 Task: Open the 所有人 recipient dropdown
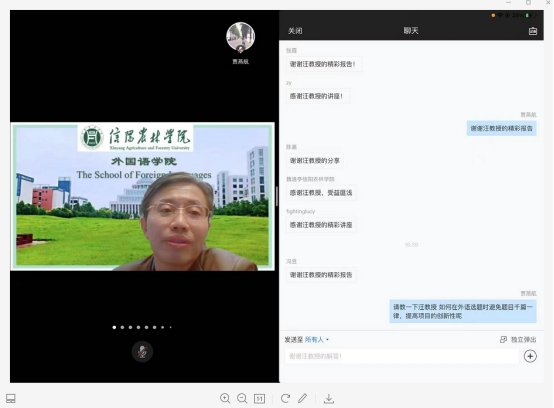click(317, 339)
